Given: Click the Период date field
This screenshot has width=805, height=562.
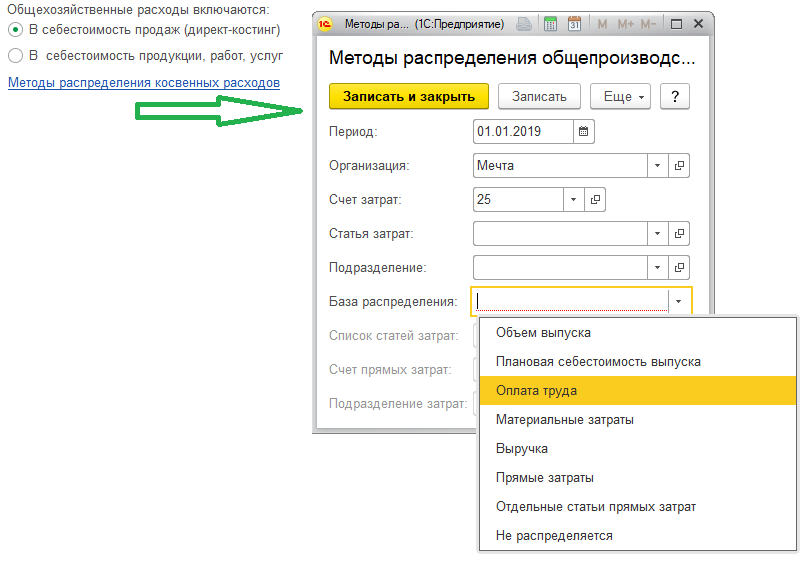Looking at the screenshot, I should point(523,131).
